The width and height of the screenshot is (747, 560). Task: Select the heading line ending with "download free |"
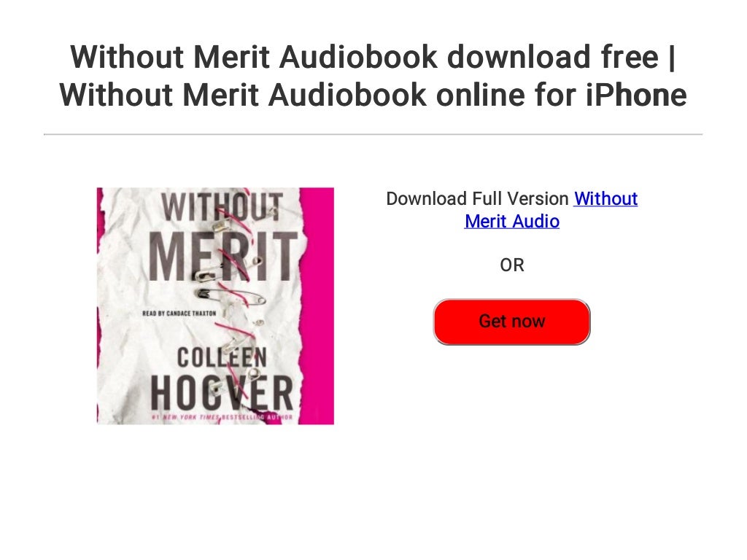(373, 57)
